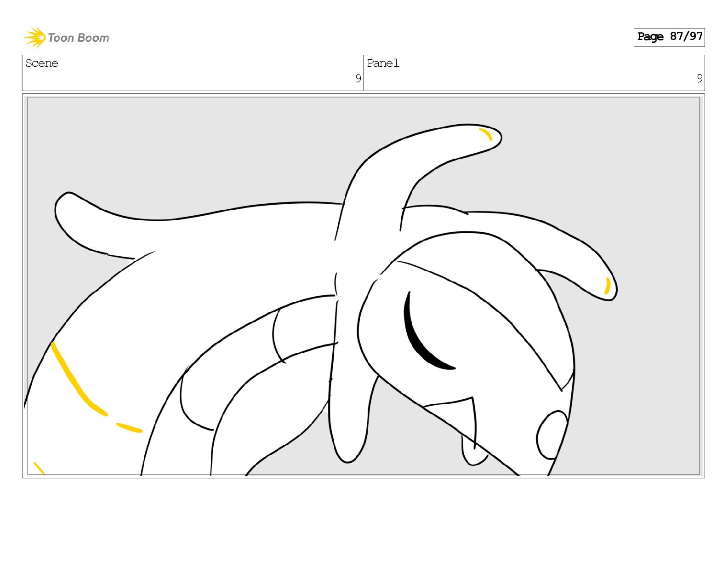This screenshot has height=563, width=728.
Task: Click the Page 87/97 indicator
Action: coord(669,37)
